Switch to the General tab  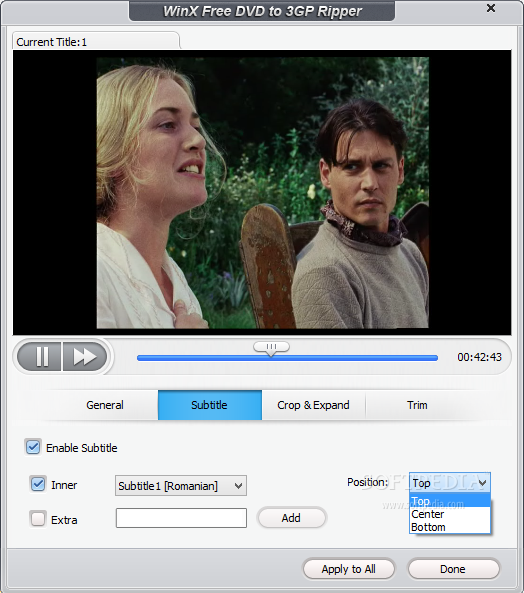[105, 405]
